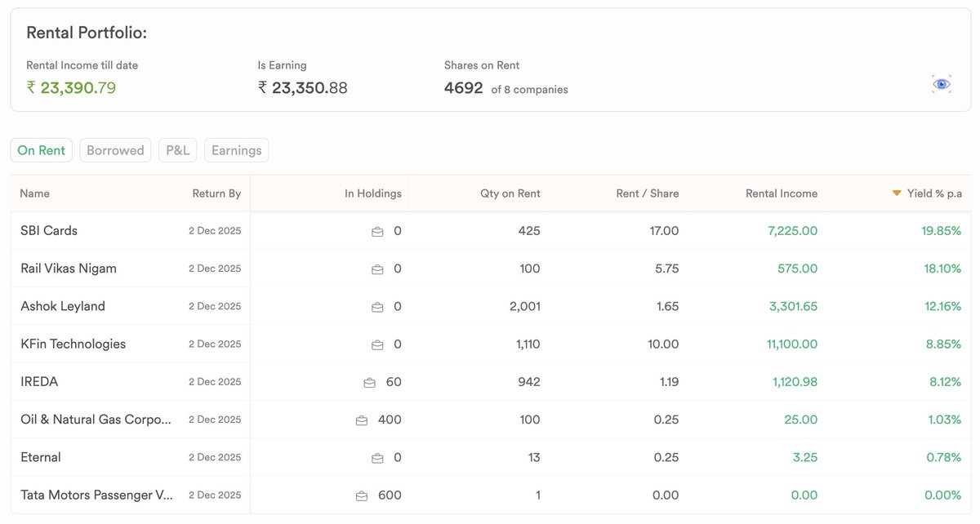Click Ashok Leyland quantity on rent 2,001
This screenshot has height=524, width=980.
[524, 306]
